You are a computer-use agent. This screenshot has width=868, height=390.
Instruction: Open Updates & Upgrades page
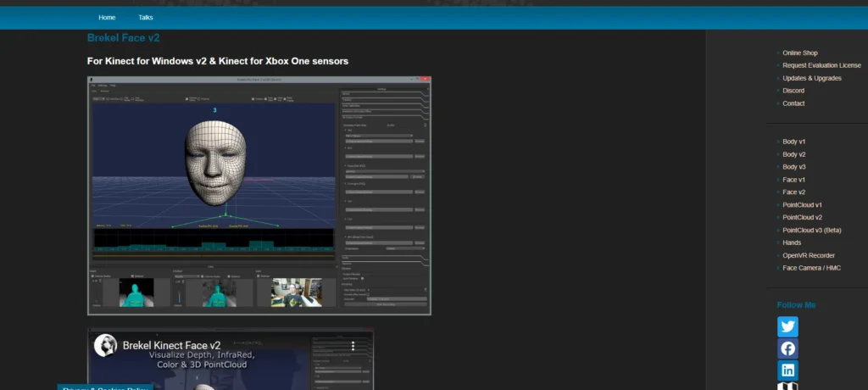[x=811, y=78]
